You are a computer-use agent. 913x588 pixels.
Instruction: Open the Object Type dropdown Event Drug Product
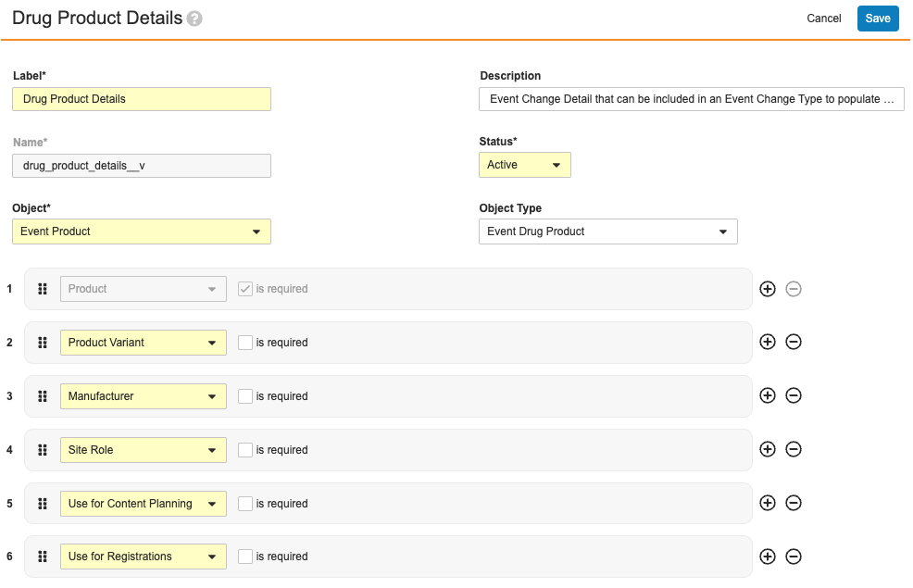point(607,231)
